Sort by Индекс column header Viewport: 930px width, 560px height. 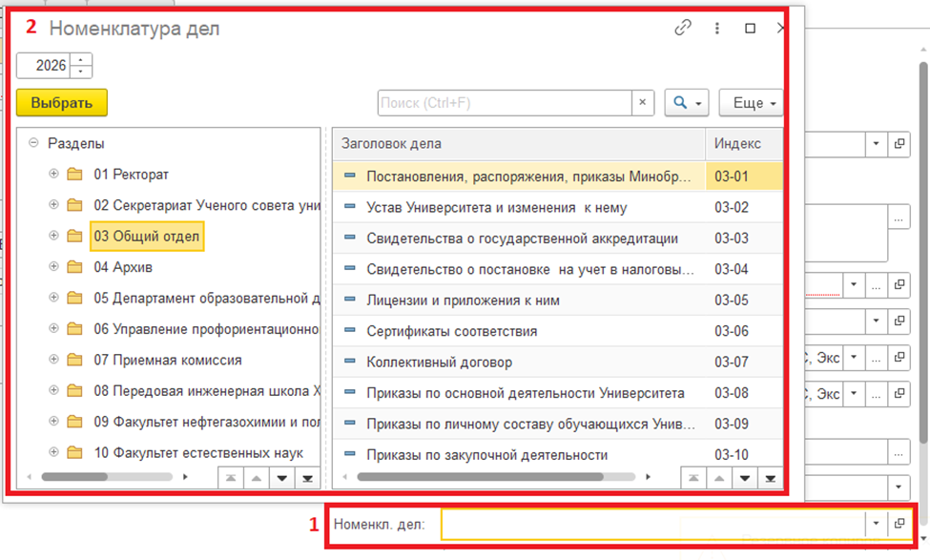[x=738, y=144]
